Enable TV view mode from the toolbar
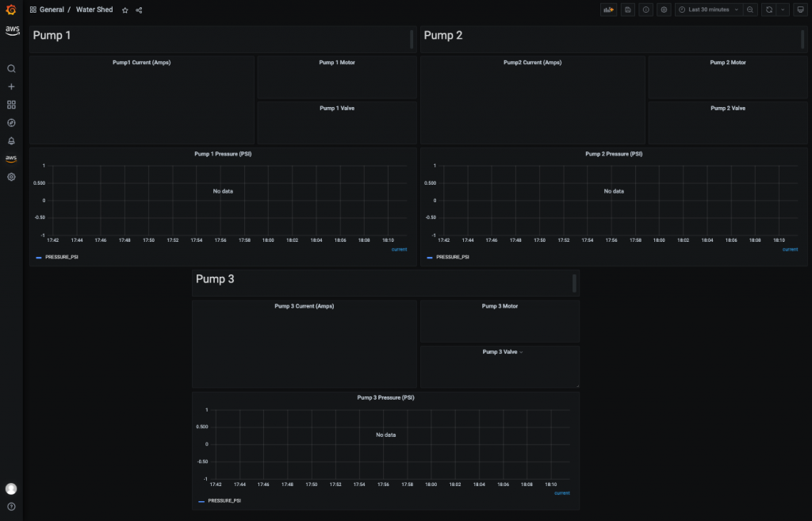812x521 pixels. pyautogui.click(x=801, y=9)
